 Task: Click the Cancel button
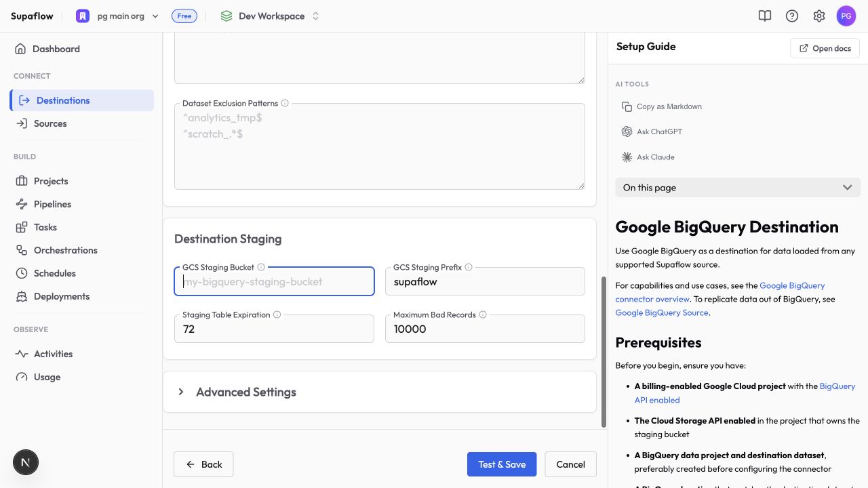click(570, 464)
